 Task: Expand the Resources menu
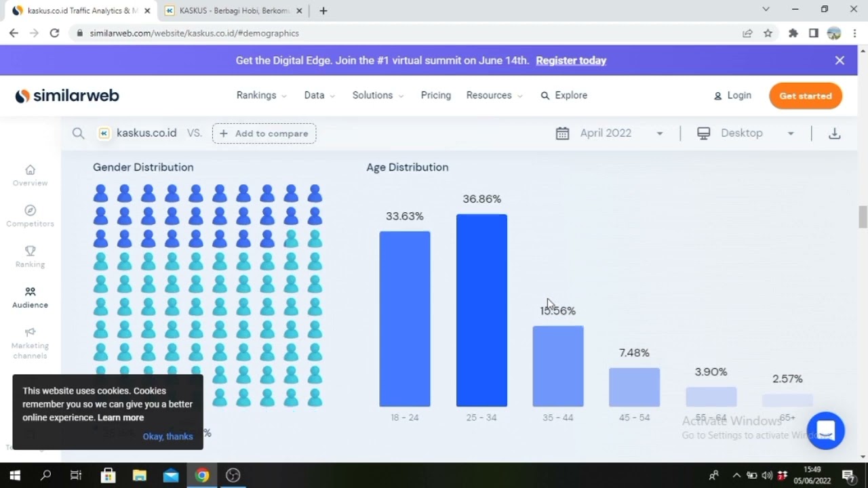tap(494, 96)
